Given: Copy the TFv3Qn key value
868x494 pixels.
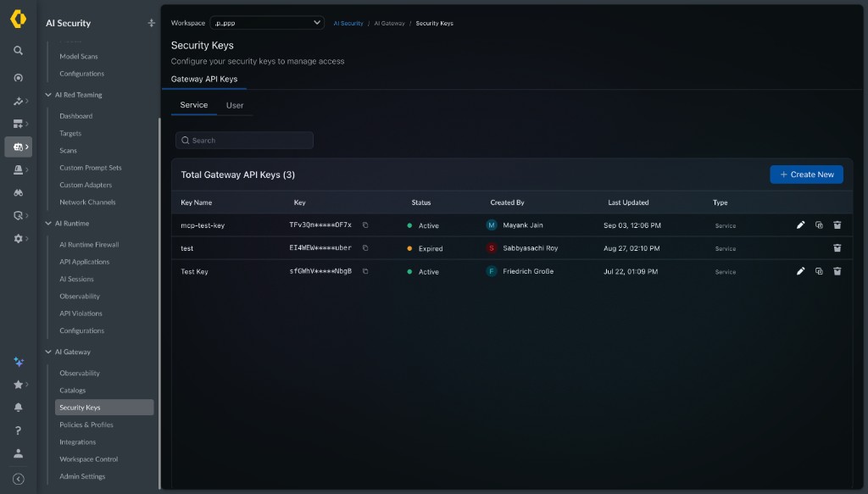Looking at the screenshot, I should click(x=365, y=225).
